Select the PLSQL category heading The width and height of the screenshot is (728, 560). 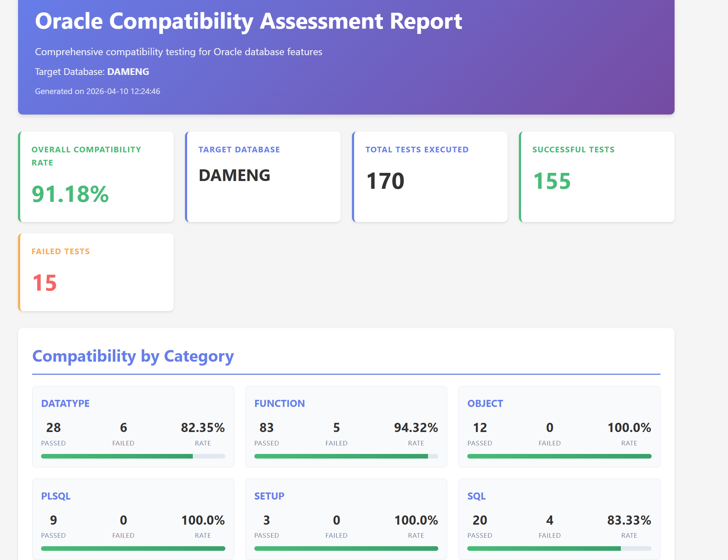coord(56,496)
